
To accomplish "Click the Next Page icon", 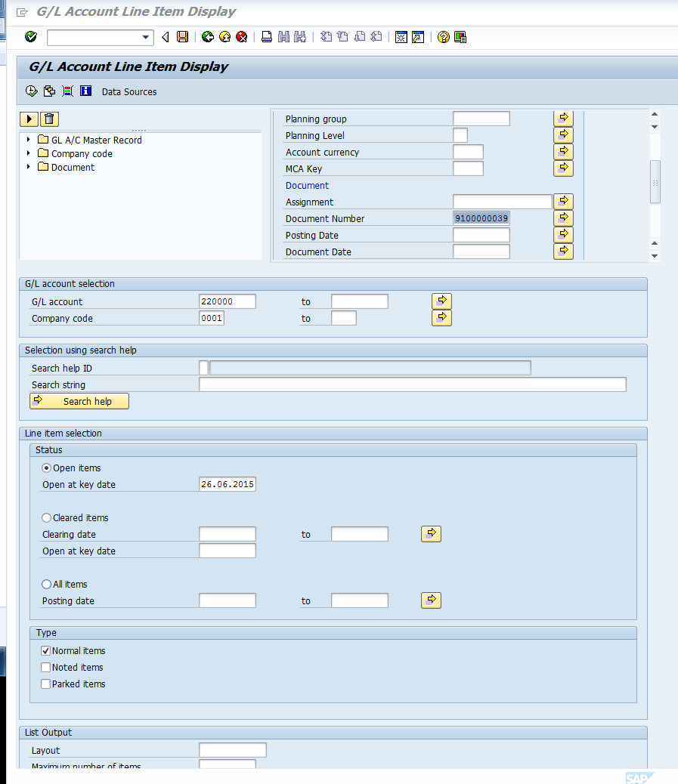I will (360, 37).
